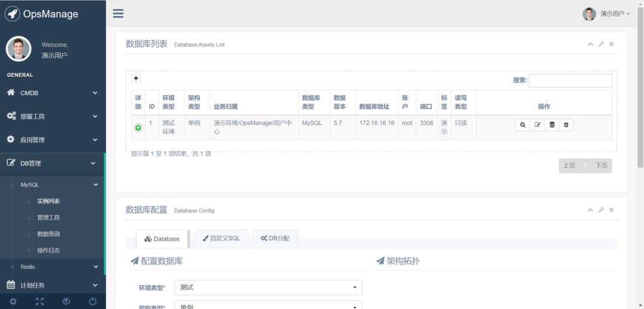
Task: Click the 下页 pagination button
Action: click(x=601, y=166)
